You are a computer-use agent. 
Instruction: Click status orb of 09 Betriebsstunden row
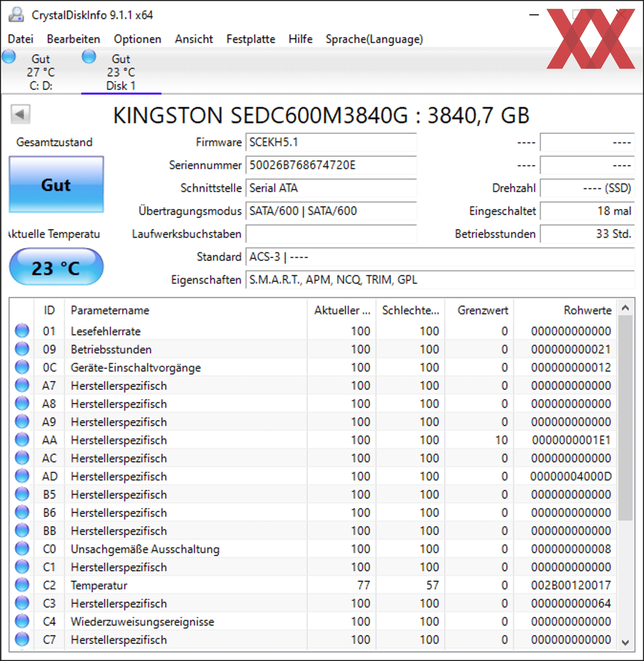point(22,349)
